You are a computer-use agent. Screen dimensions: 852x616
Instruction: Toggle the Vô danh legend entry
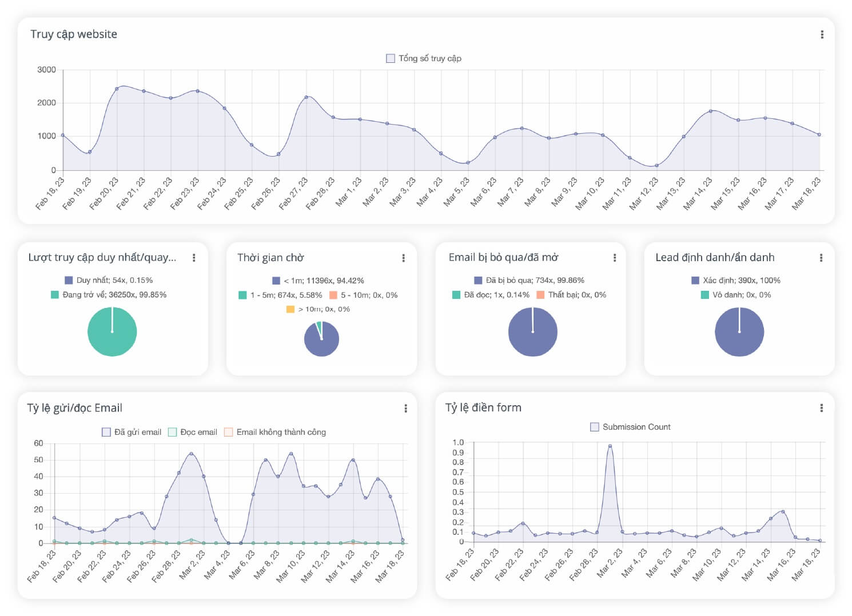(736, 295)
